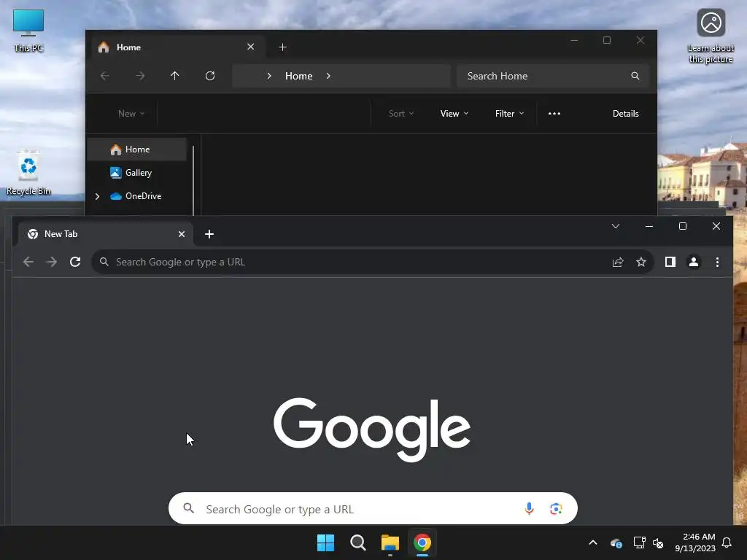Add a new File Explorer tab

[x=282, y=47]
